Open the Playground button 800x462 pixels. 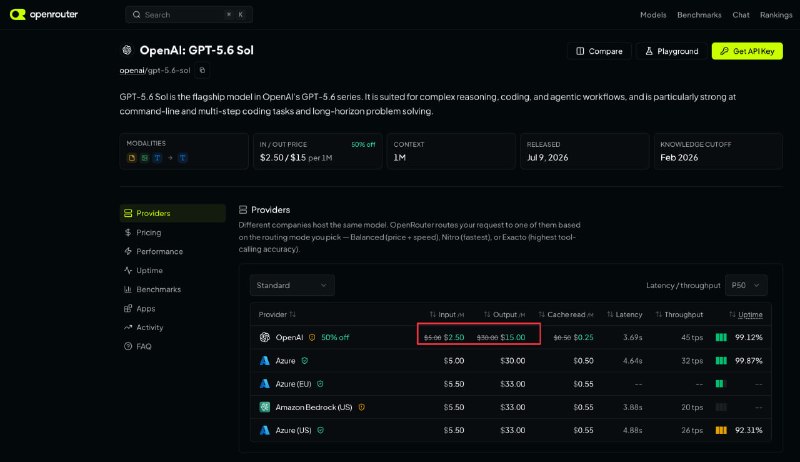pyautogui.click(x=671, y=51)
